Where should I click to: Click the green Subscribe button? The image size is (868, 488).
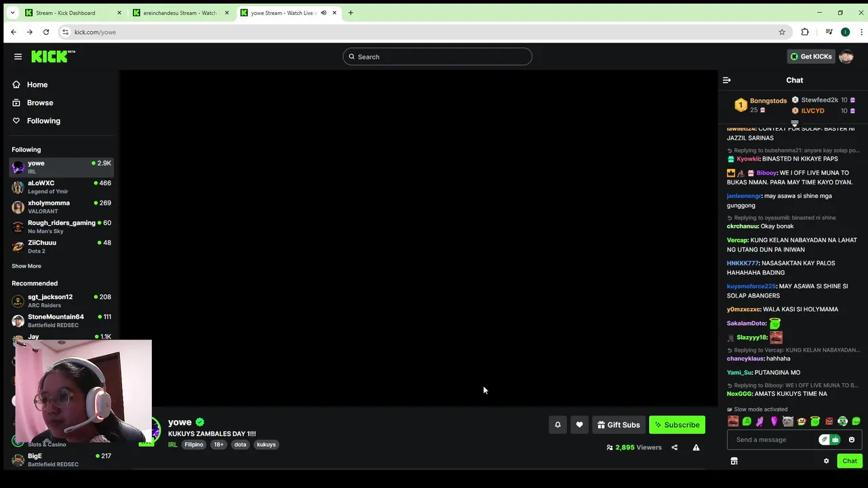677,425
